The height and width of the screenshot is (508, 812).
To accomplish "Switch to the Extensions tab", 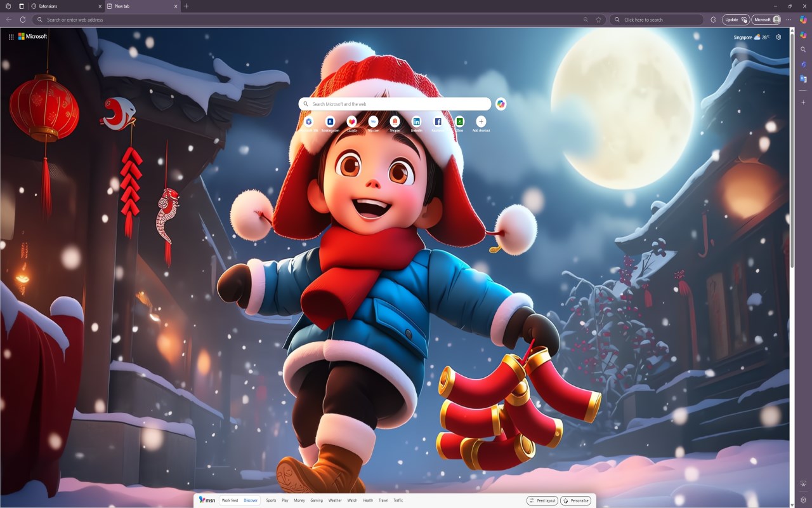I will pyautogui.click(x=67, y=6).
